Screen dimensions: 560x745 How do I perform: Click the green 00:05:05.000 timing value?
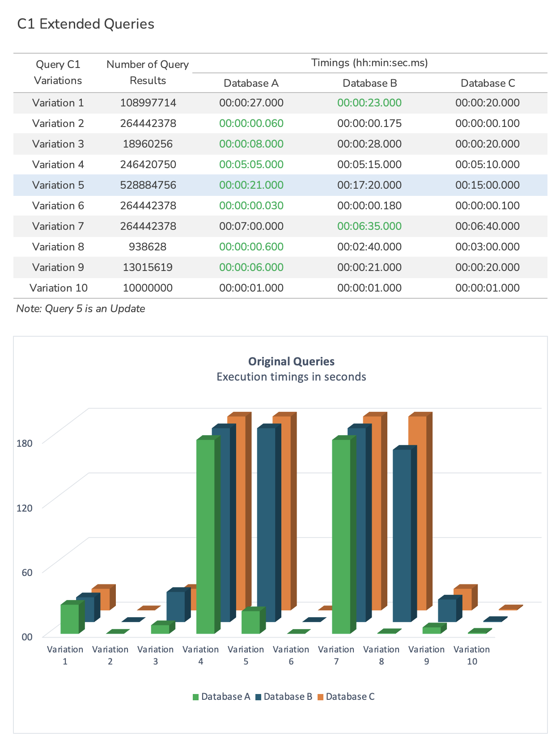click(251, 165)
